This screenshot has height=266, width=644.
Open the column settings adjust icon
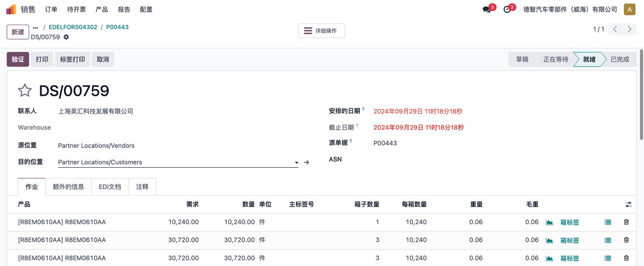pos(628,205)
